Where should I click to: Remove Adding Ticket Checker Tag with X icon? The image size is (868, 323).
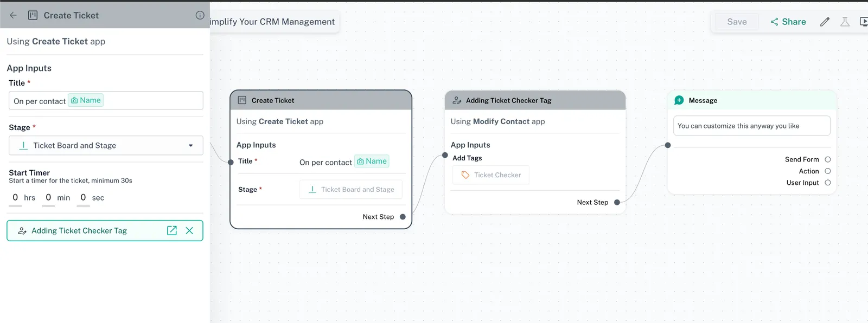tap(189, 230)
